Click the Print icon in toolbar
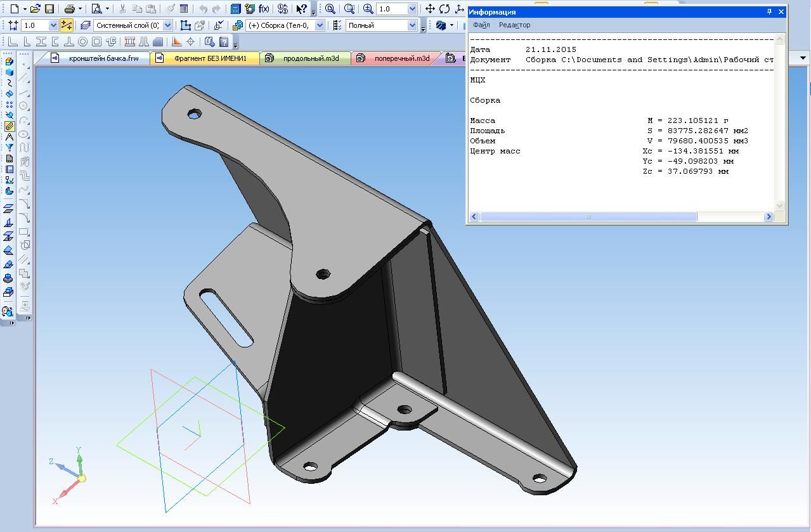Image resolution: width=811 pixels, height=532 pixels. tap(70, 9)
